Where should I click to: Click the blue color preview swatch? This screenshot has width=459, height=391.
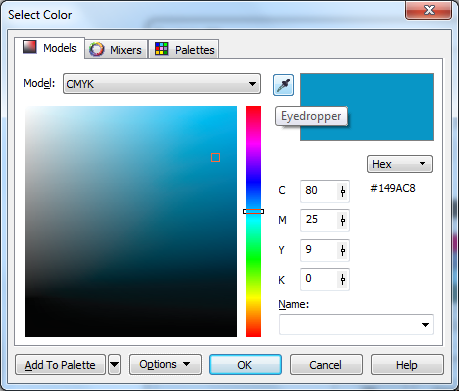[x=367, y=107]
